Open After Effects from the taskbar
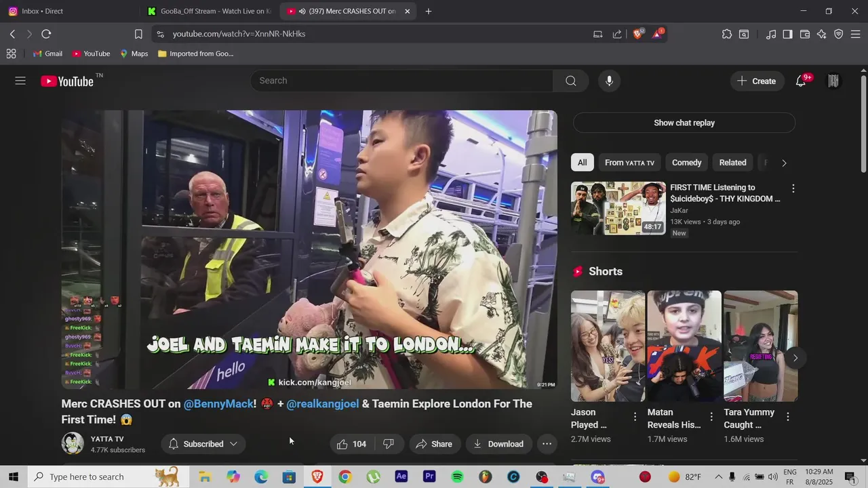Image resolution: width=868 pixels, height=488 pixels. [401, 477]
